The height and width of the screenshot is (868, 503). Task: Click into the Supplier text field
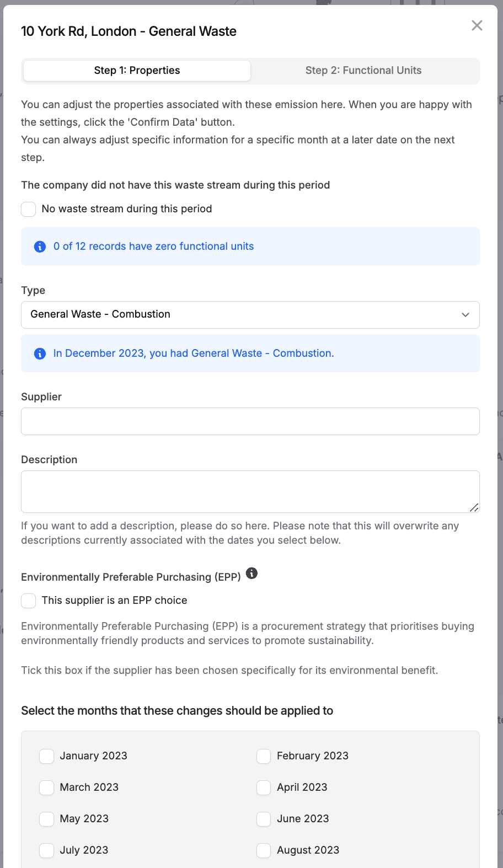250,421
